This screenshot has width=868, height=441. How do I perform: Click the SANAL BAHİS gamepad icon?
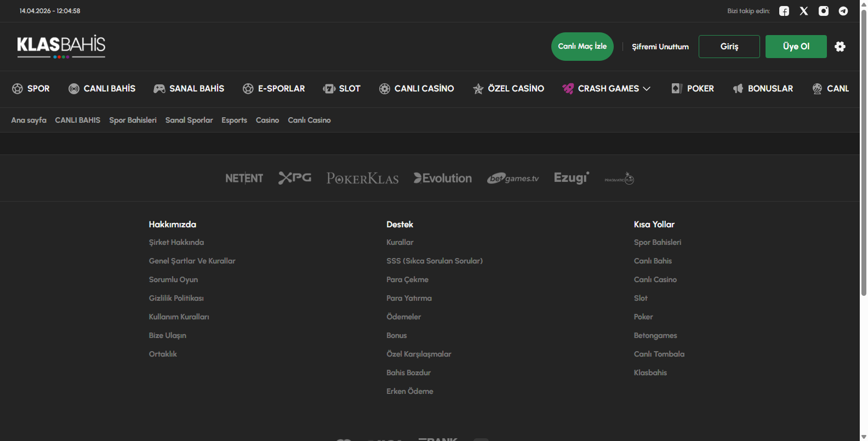(159, 89)
